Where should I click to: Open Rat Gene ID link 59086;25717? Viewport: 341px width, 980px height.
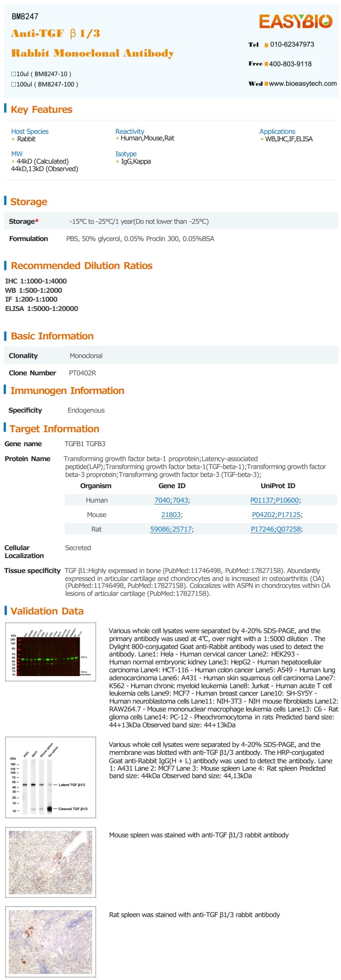171,529
